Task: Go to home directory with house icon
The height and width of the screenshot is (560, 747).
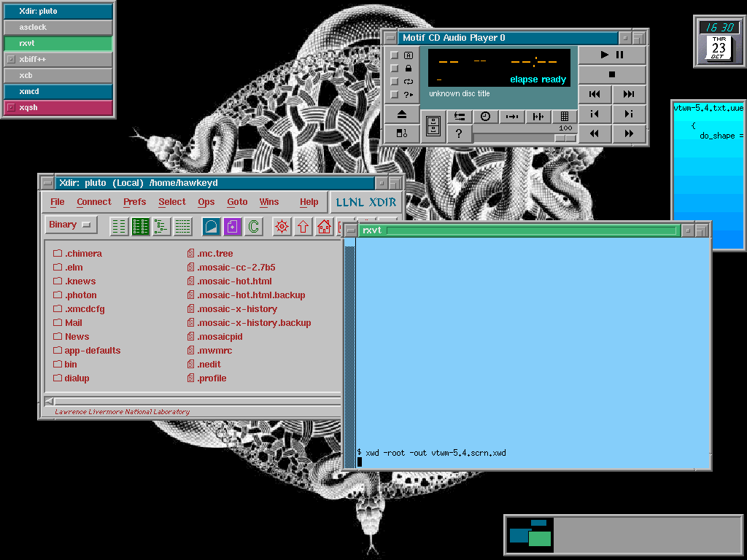Action: pyautogui.click(x=325, y=227)
